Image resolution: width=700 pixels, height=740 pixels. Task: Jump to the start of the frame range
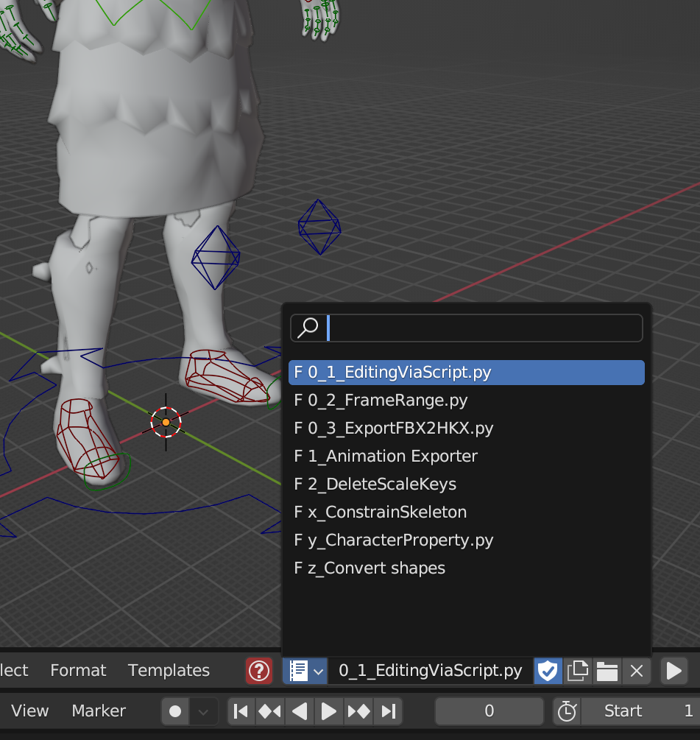coord(241,711)
